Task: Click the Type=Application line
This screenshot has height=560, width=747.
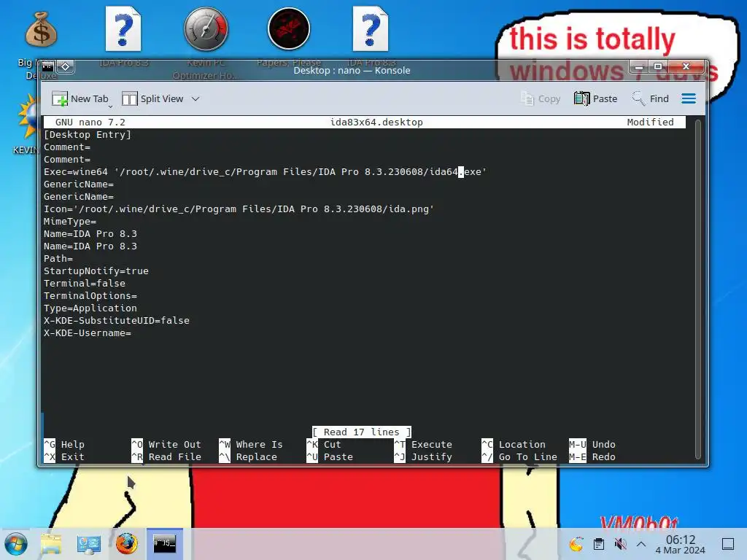Action: point(90,308)
